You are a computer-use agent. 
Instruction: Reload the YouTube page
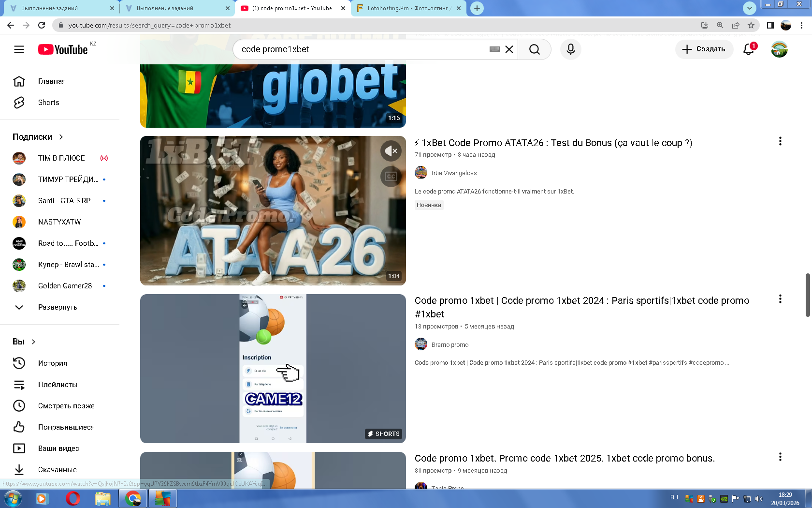pos(42,25)
